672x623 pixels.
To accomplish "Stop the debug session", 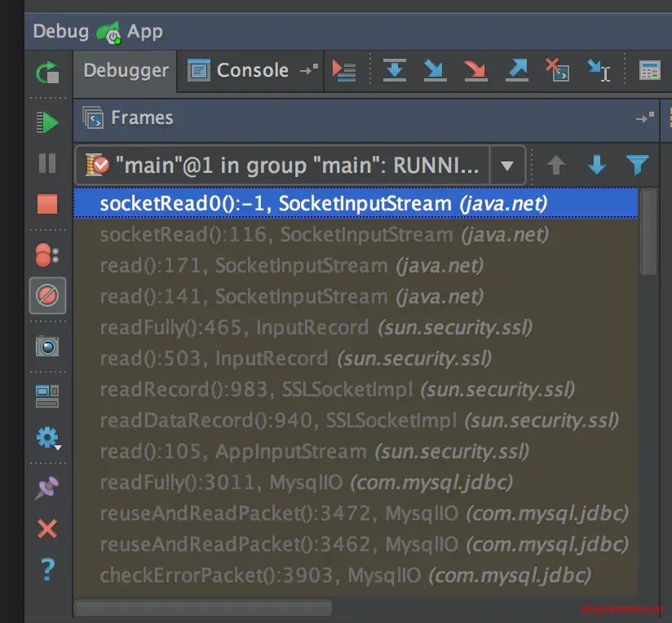I will tap(47, 204).
